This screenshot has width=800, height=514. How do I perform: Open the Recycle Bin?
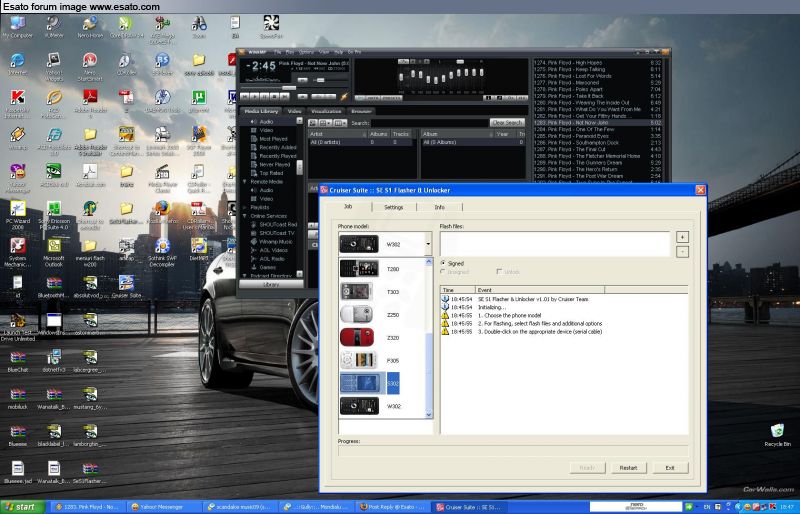coord(777,435)
